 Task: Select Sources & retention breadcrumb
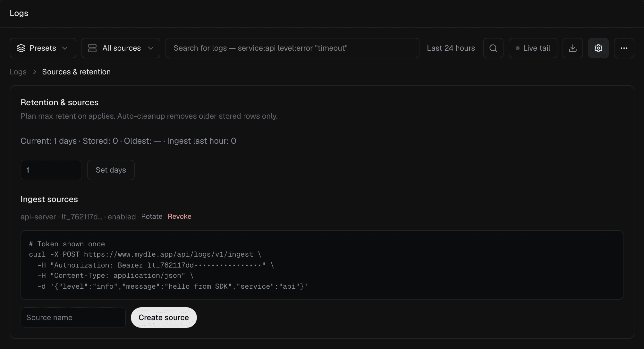click(x=76, y=72)
